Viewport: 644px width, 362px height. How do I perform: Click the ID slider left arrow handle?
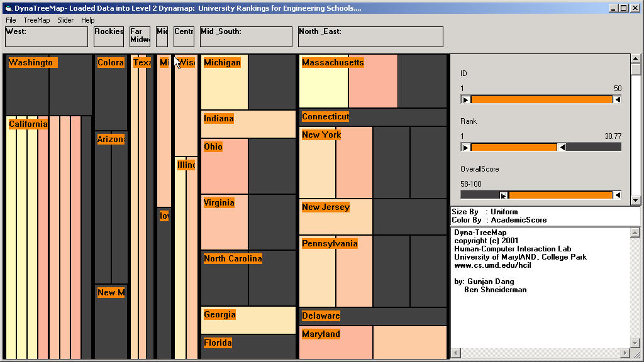tap(465, 99)
